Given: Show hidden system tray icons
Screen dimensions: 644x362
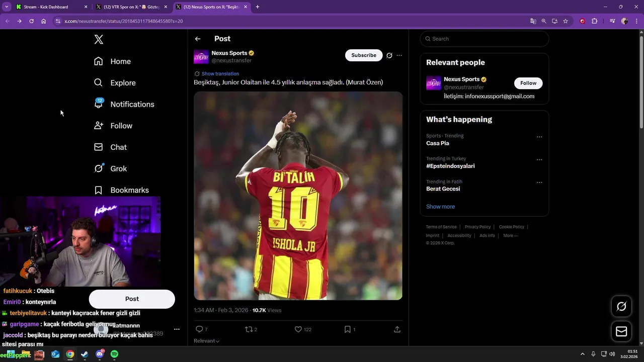Looking at the screenshot, I should click(583, 354).
